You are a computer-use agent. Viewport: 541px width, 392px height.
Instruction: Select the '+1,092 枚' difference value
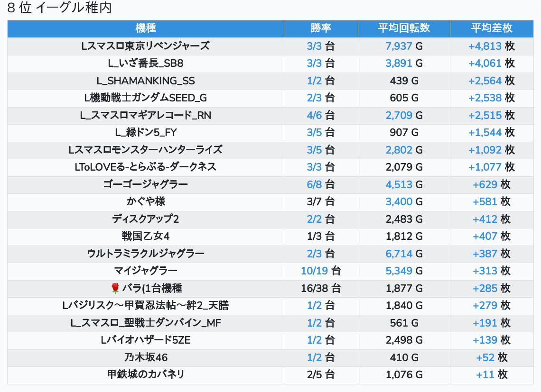(x=492, y=150)
